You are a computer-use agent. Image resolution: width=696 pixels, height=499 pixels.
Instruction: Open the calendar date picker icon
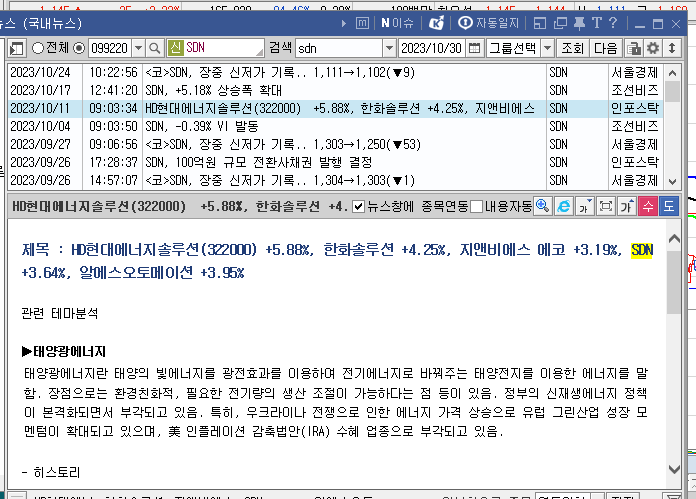pos(474,48)
